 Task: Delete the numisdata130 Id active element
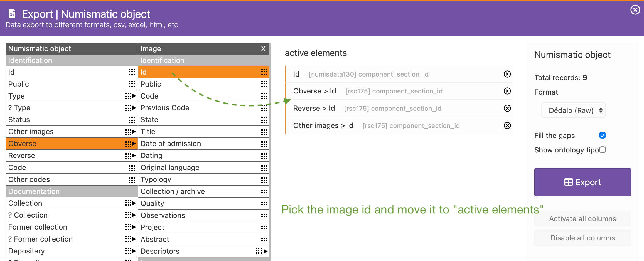507,74
